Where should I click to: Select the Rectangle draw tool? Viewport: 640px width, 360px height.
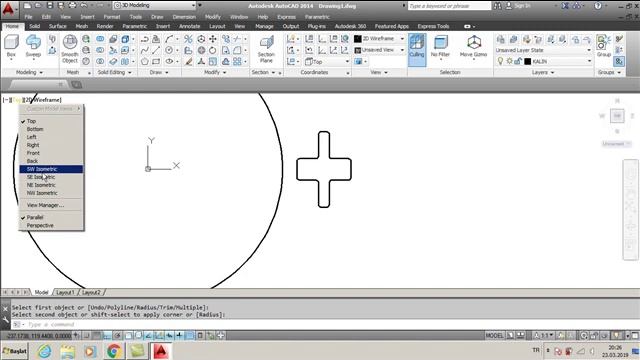tap(156, 62)
